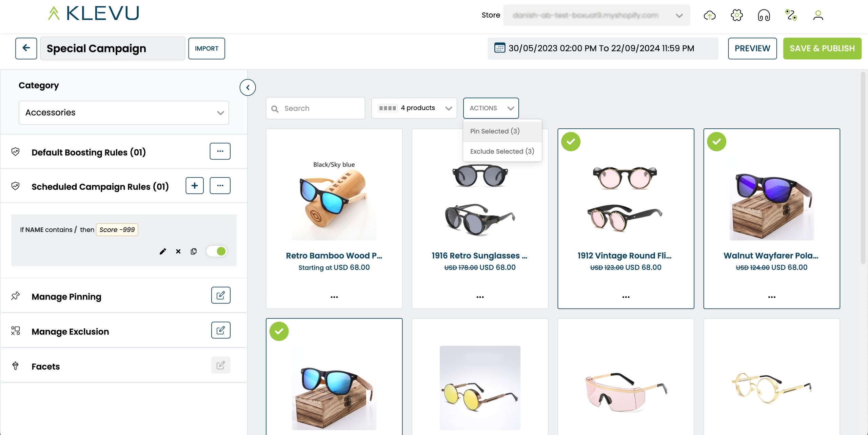Choose Pin Selected (3) option

(495, 131)
